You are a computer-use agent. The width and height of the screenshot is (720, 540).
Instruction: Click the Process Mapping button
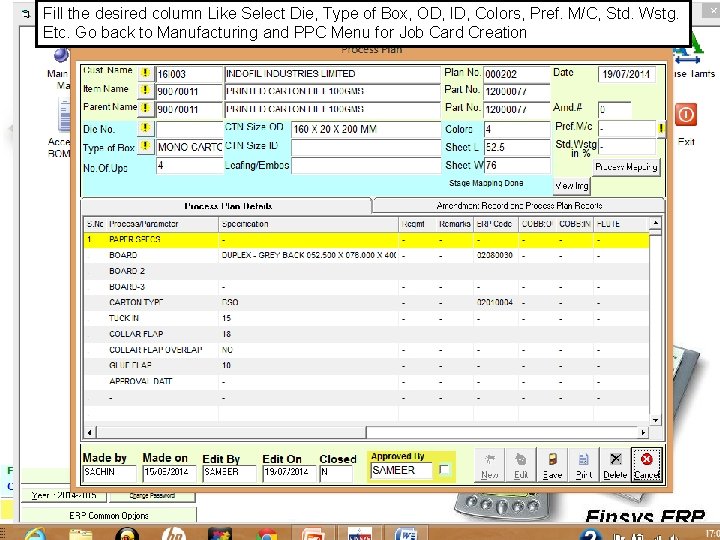(627, 167)
